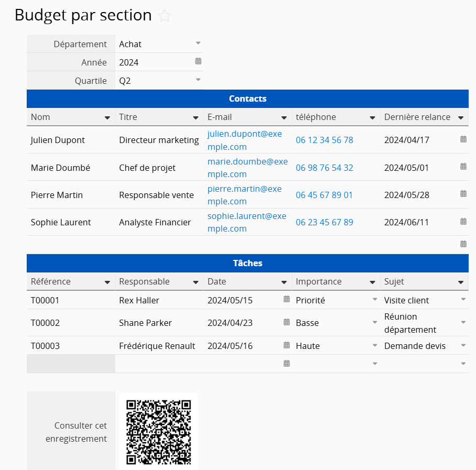Open the Année calendar picker

pyautogui.click(x=198, y=61)
